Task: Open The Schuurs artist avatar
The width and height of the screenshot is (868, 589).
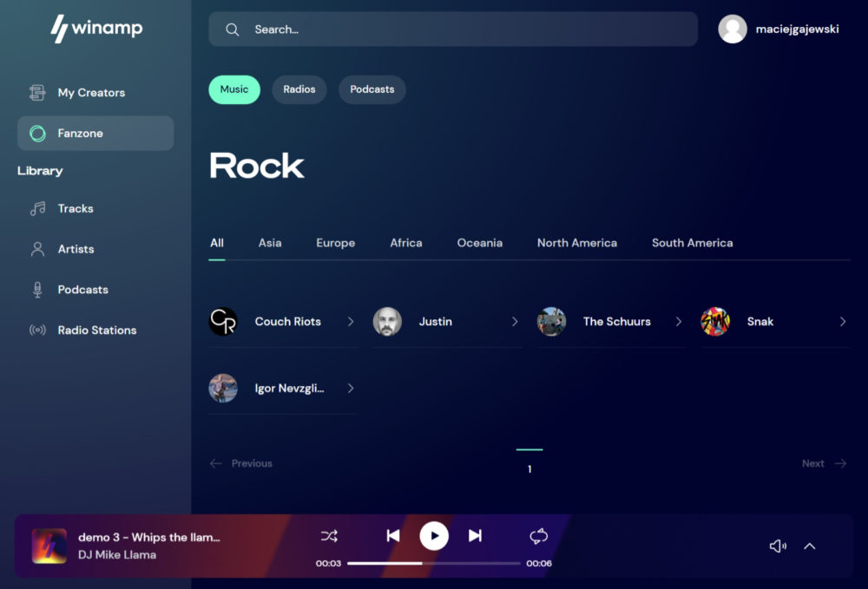Action: (x=551, y=321)
